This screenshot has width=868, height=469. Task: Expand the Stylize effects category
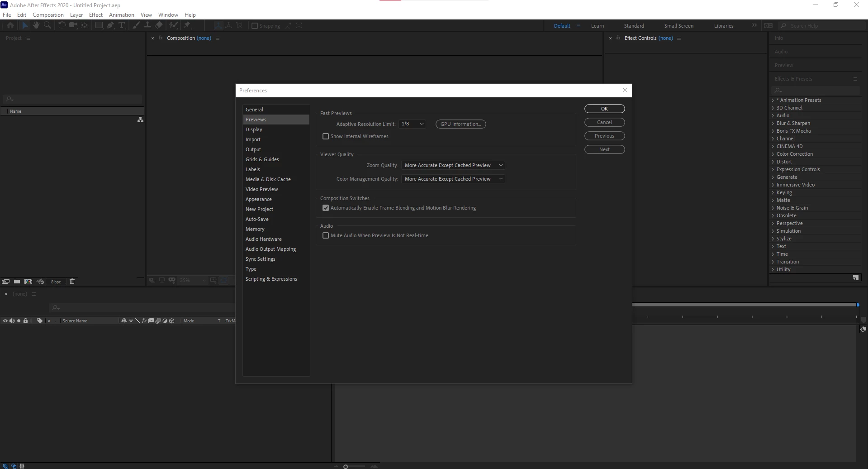coord(773,239)
